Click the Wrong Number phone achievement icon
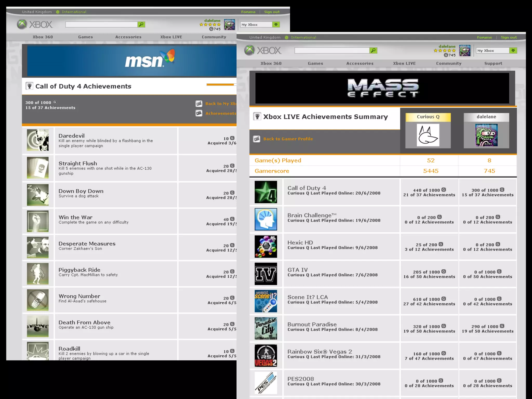The height and width of the screenshot is (399, 532). click(38, 300)
